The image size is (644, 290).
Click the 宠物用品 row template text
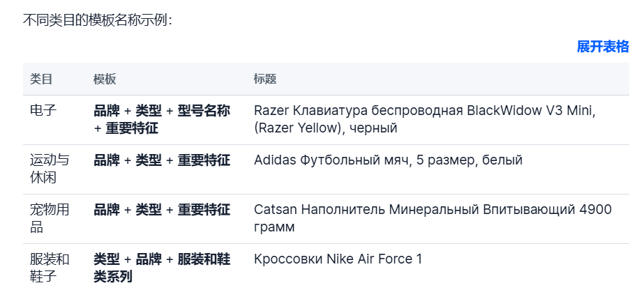click(162, 210)
